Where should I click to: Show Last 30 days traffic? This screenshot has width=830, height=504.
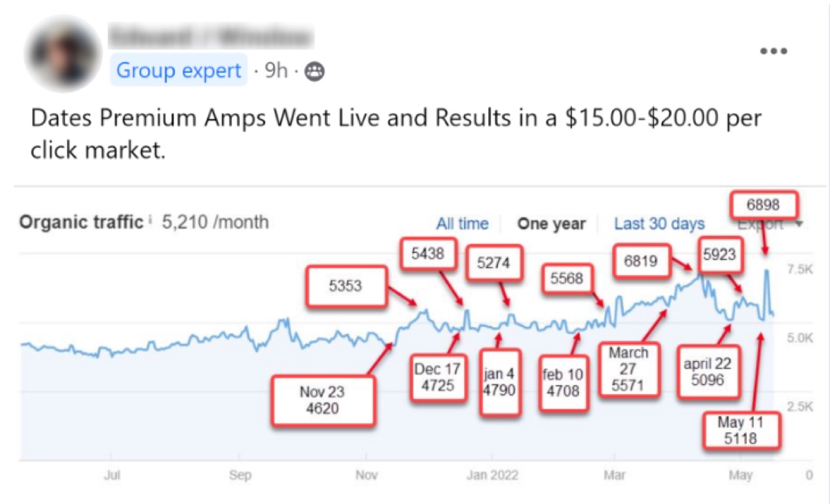click(x=659, y=224)
